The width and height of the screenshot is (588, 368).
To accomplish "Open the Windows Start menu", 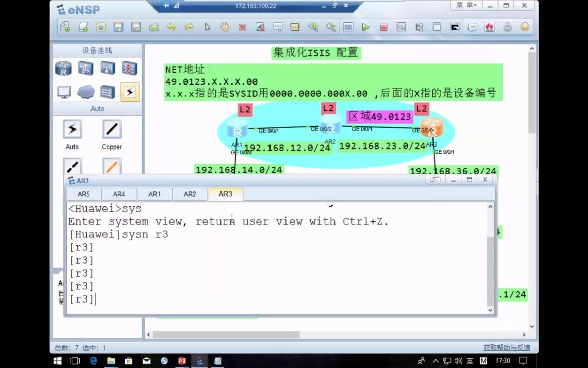I will pos(58,361).
